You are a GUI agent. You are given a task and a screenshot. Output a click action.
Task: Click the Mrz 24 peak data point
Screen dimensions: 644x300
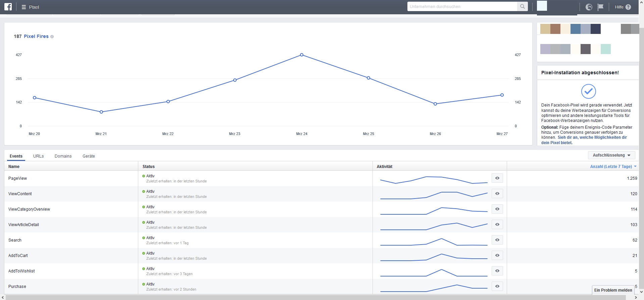(x=302, y=55)
